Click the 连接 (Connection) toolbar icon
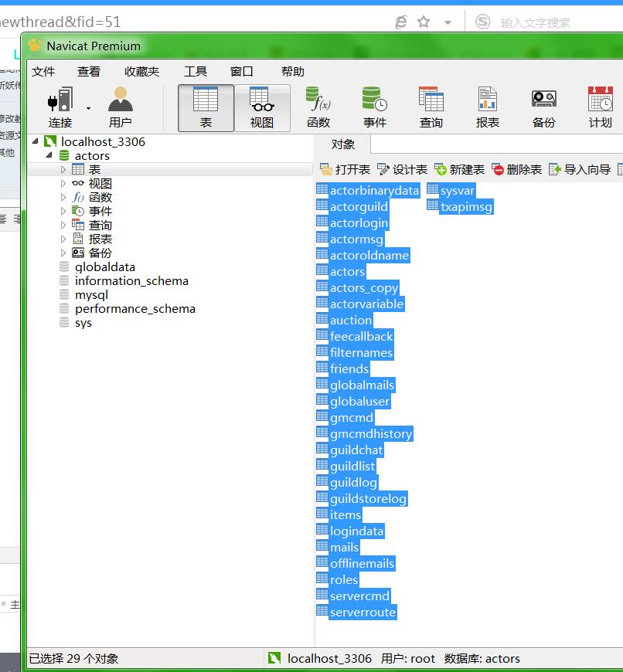The width and height of the screenshot is (623, 672). [x=60, y=107]
